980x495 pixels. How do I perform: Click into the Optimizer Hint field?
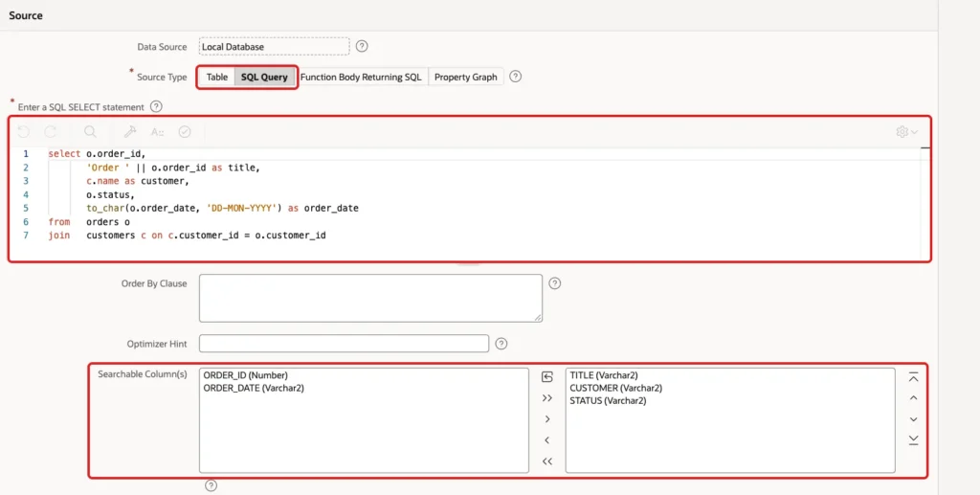[344, 344]
